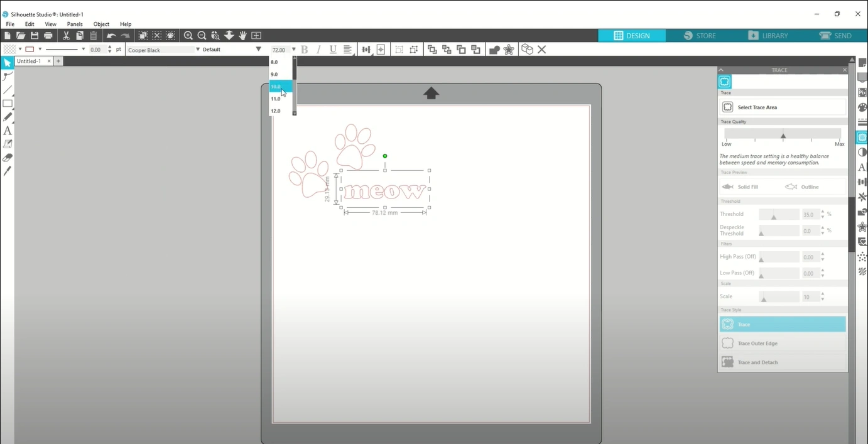Switch trace preview to Outline mode

pyautogui.click(x=810, y=187)
